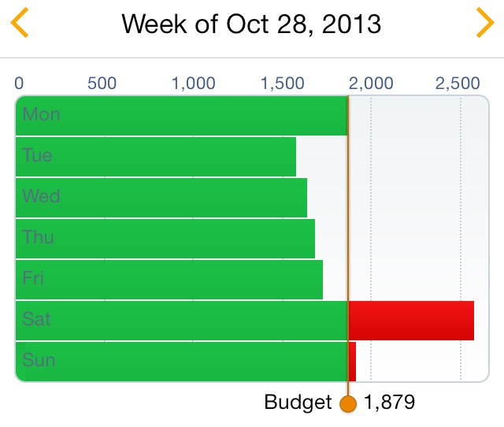
Task: Go to previous week with left arrow
Action: (x=20, y=24)
